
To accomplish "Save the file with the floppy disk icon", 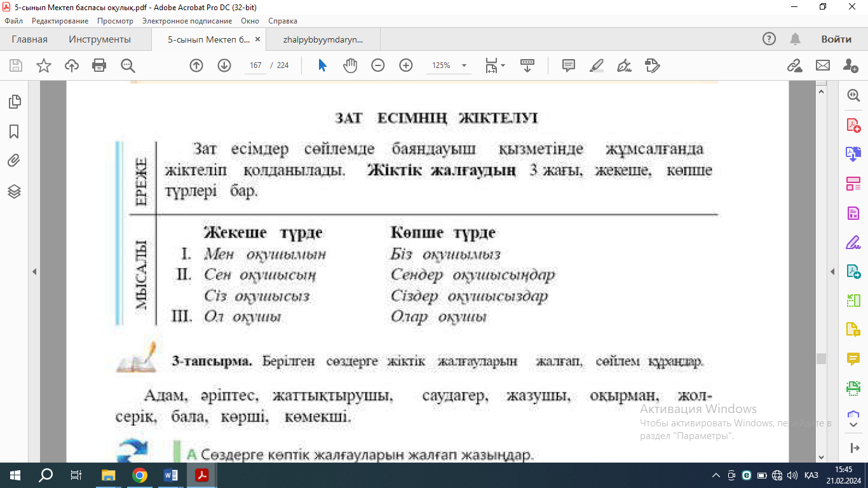I will pos(15,65).
